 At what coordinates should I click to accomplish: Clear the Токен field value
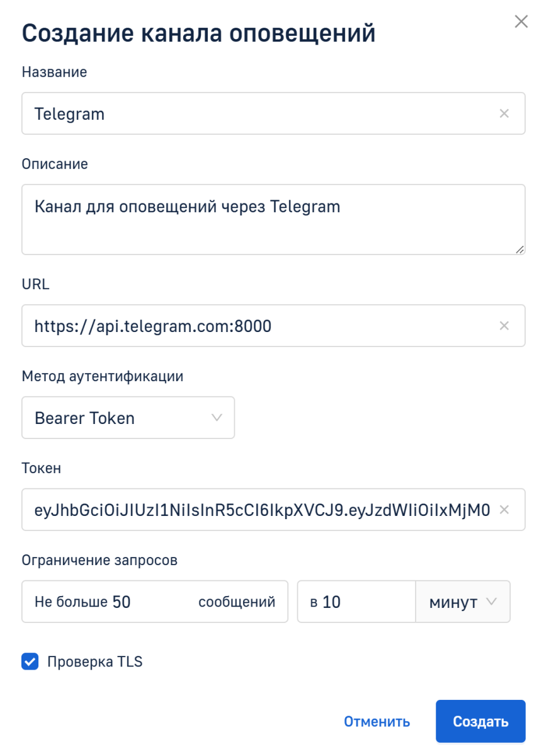504,510
